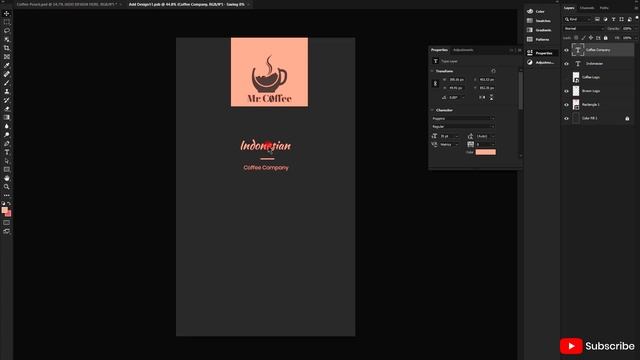Switch to the Paths tab
640x360 pixels.
pyautogui.click(x=604, y=8)
